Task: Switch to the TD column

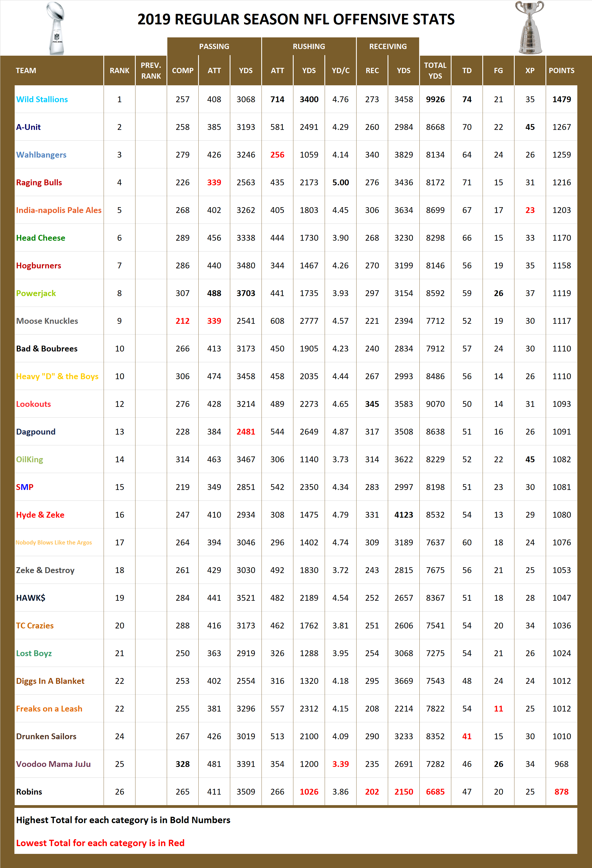Action: 467,70
